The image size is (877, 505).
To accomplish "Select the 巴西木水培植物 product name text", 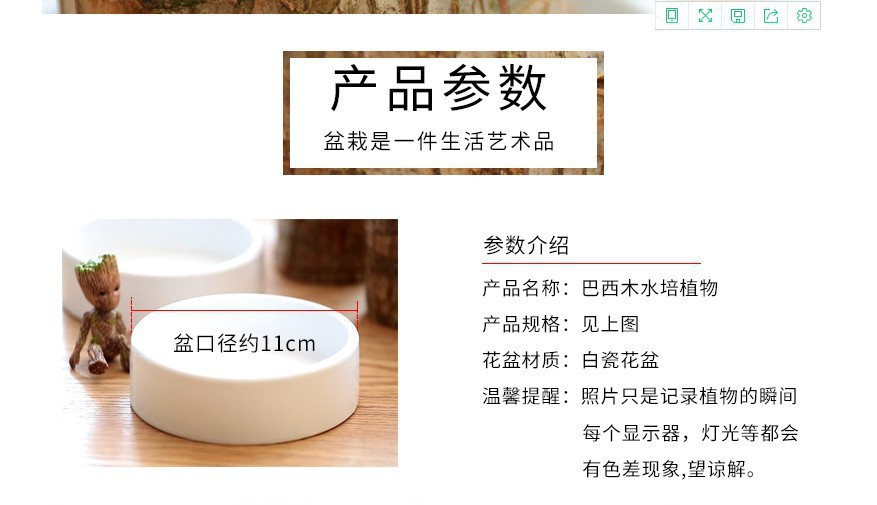I will click(x=649, y=288).
